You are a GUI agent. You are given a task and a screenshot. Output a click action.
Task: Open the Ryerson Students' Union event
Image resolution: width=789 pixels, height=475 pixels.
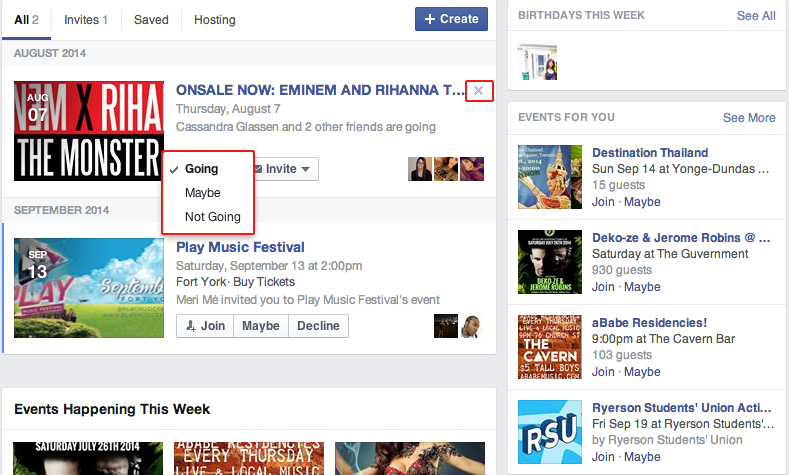[x=681, y=408]
